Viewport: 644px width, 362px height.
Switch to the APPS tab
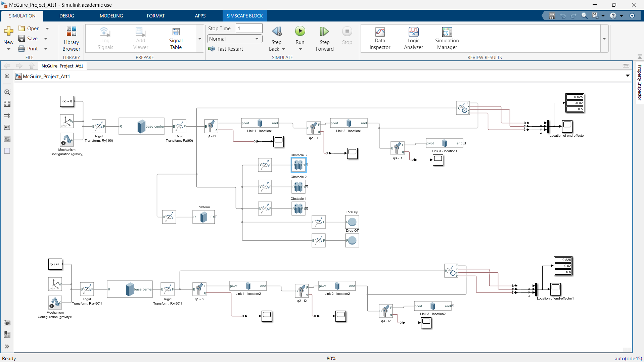[x=200, y=16]
